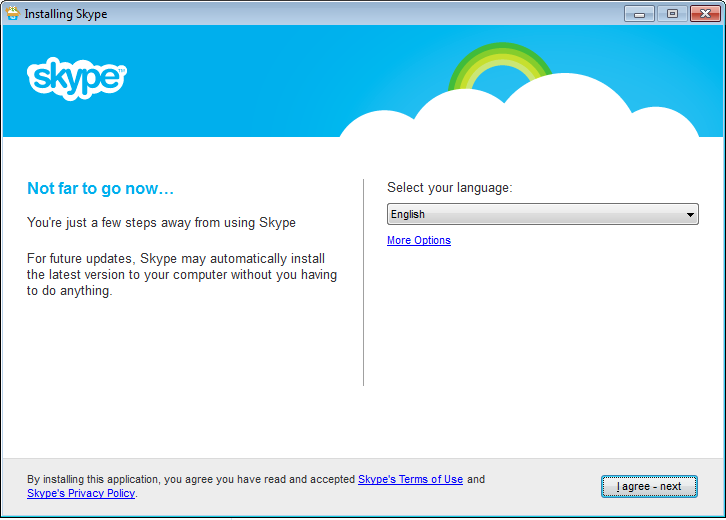
Task: Click the "Not far to go now…" heading
Action: pyautogui.click(x=100, y=188)
